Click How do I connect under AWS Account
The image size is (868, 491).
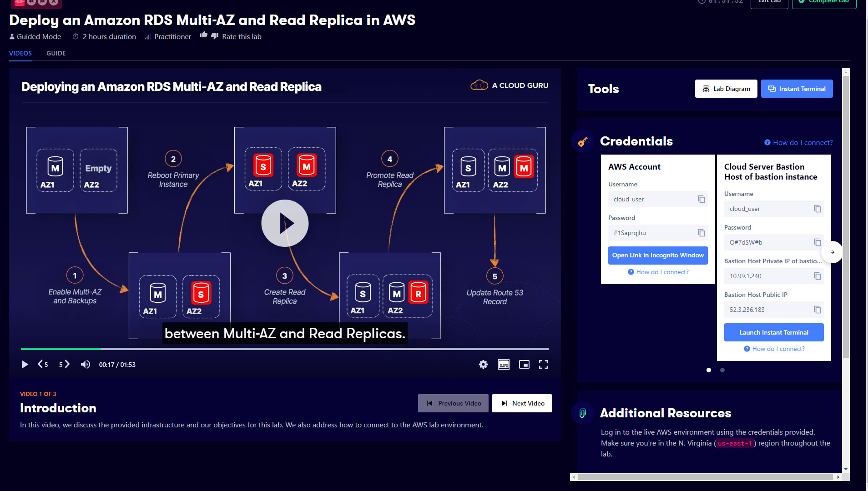point(658,272)
